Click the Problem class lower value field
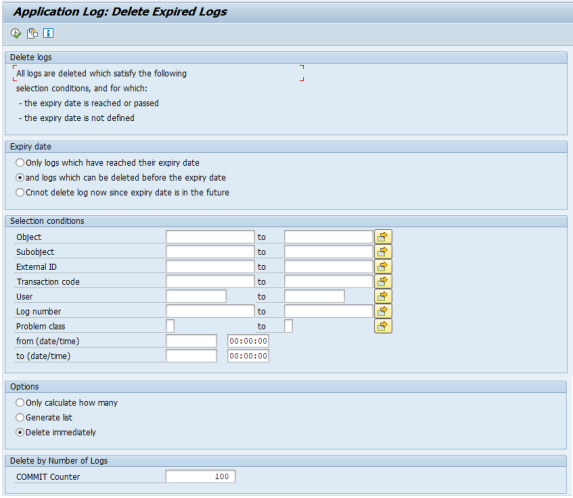Screen dimensions: 573x498 point(170,326)
